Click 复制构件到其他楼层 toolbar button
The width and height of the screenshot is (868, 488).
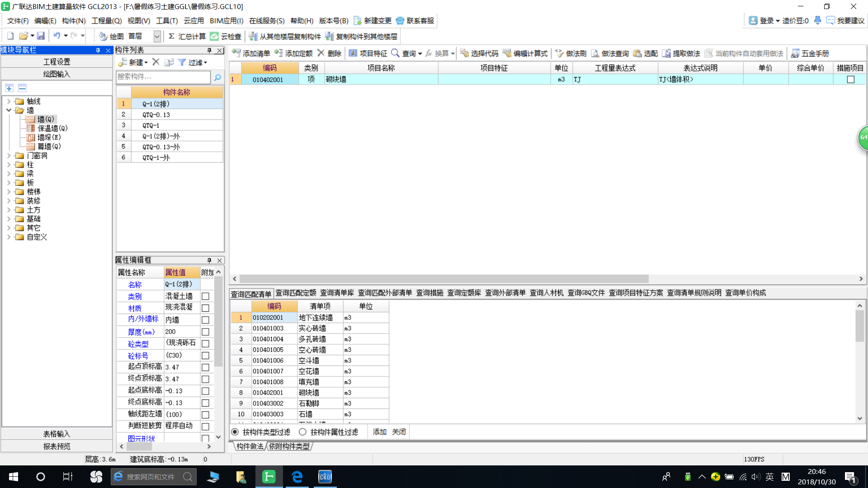click(362, 36)
